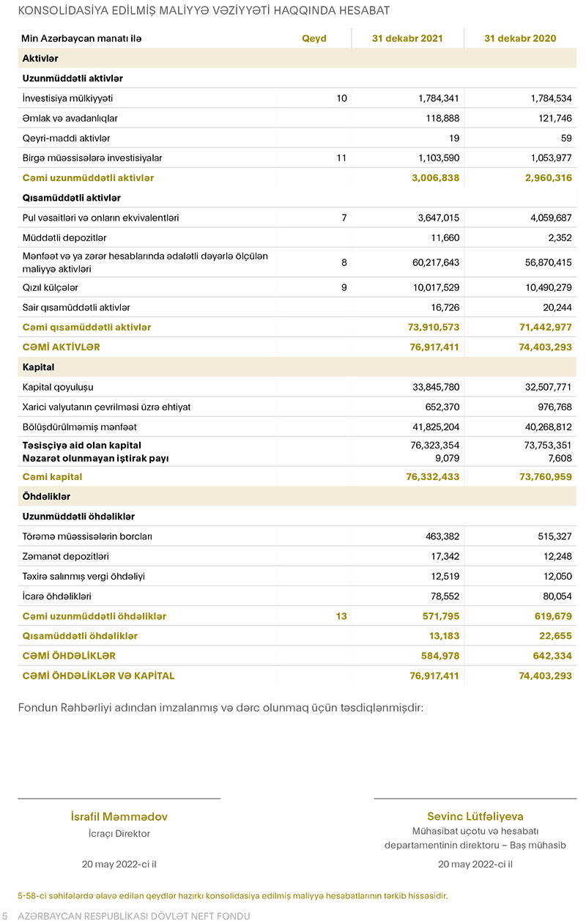
Task: Click the signatory name Sevinc Lütfəliyeva
Action: point(475,817)
